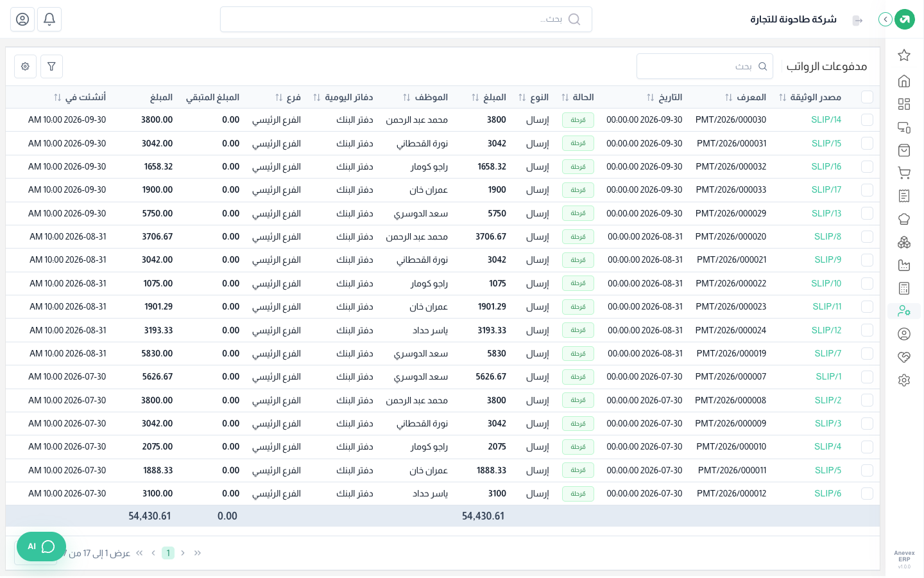Sort by الحالة column
Viewport: 924px width, 578px height.
565,98
